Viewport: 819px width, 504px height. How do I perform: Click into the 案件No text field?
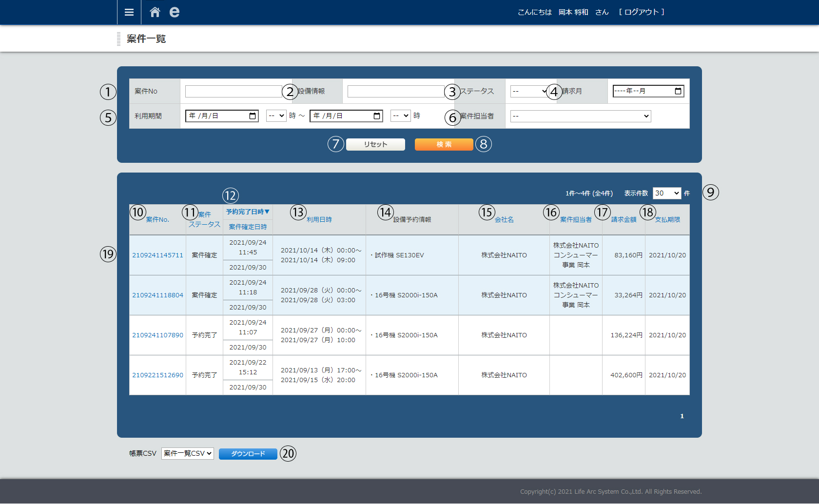pos(233,92)
